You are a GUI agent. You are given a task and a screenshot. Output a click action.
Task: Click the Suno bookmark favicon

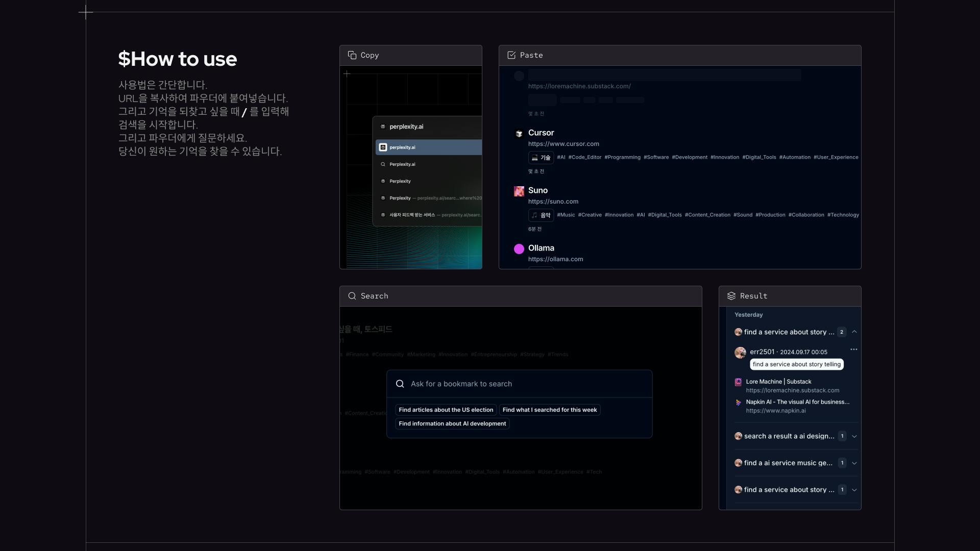(519, 191)
